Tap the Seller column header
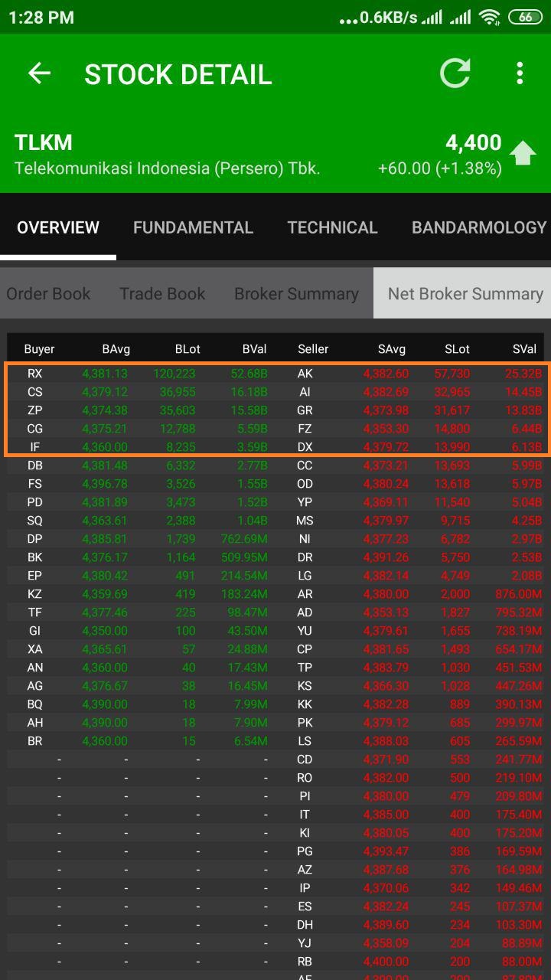 click(x=313, y=349)
